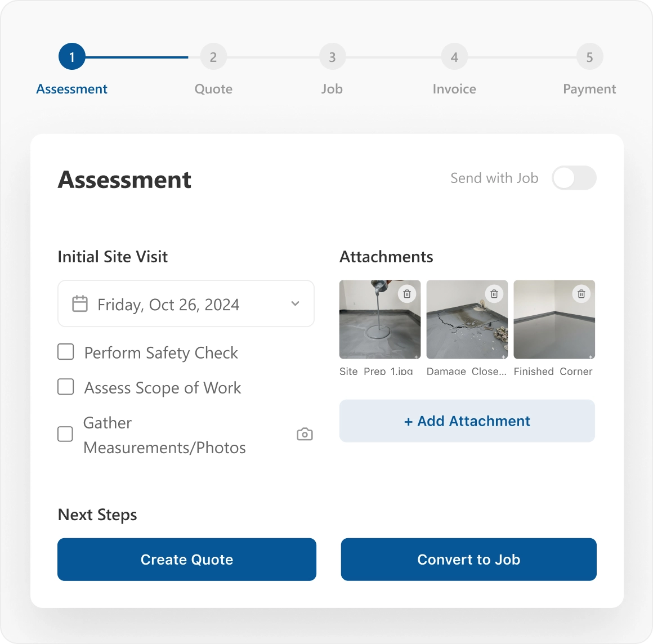Tick the Assess Scope of Work checkbox

pyautogui.click(x=66, y=387)
